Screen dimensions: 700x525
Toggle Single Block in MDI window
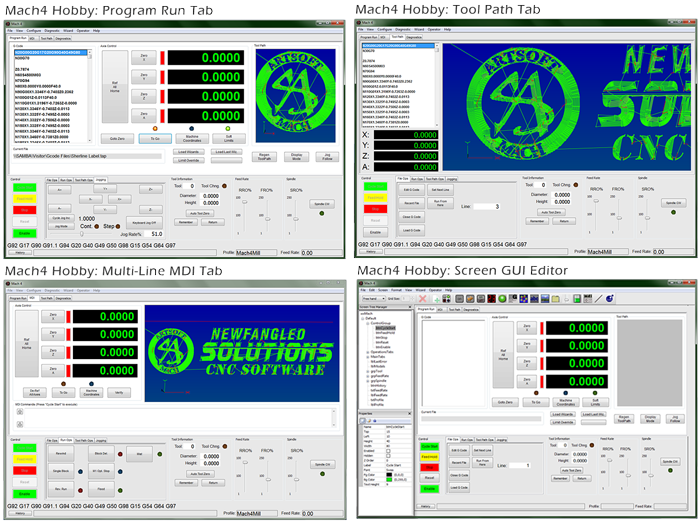[x=61, y=471]
